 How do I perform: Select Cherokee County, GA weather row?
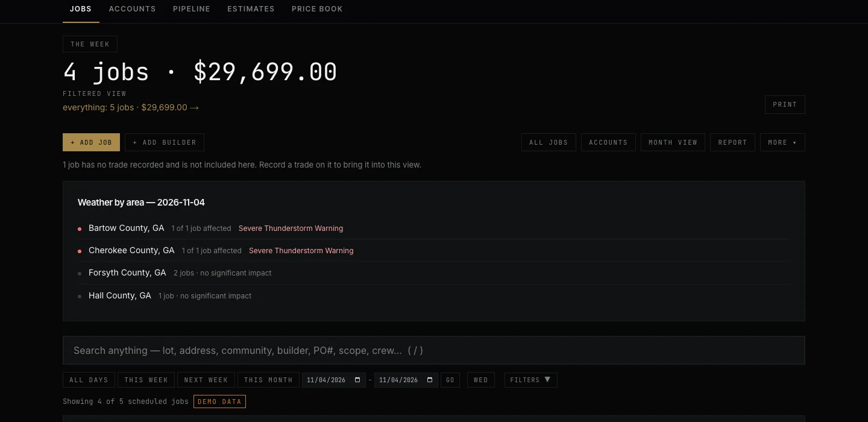433,251
